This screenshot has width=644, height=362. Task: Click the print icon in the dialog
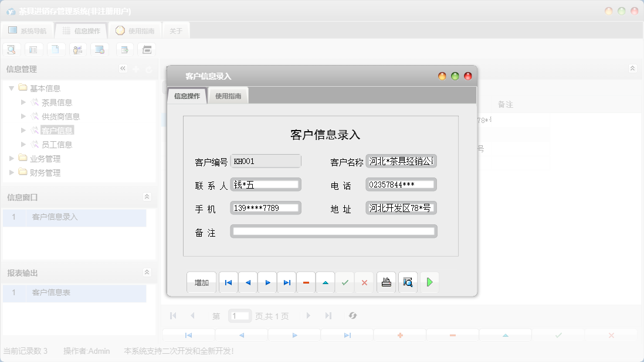386,282
